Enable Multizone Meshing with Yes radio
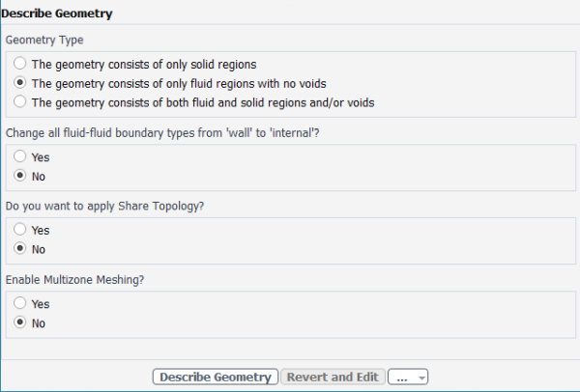This screenshot has height=392, width=580. click(x=20, y=304)
